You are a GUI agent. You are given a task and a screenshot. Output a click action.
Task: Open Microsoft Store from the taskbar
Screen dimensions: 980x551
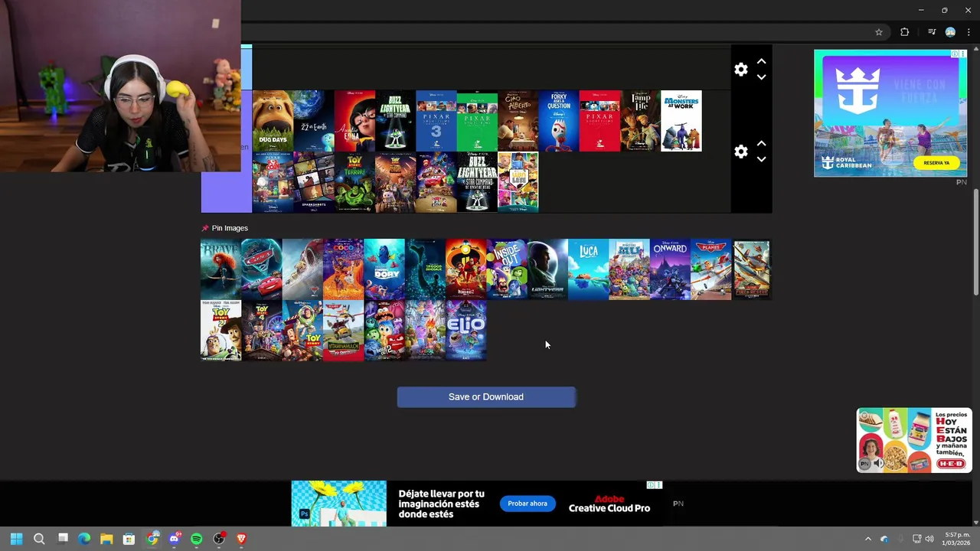coord(129,539)
